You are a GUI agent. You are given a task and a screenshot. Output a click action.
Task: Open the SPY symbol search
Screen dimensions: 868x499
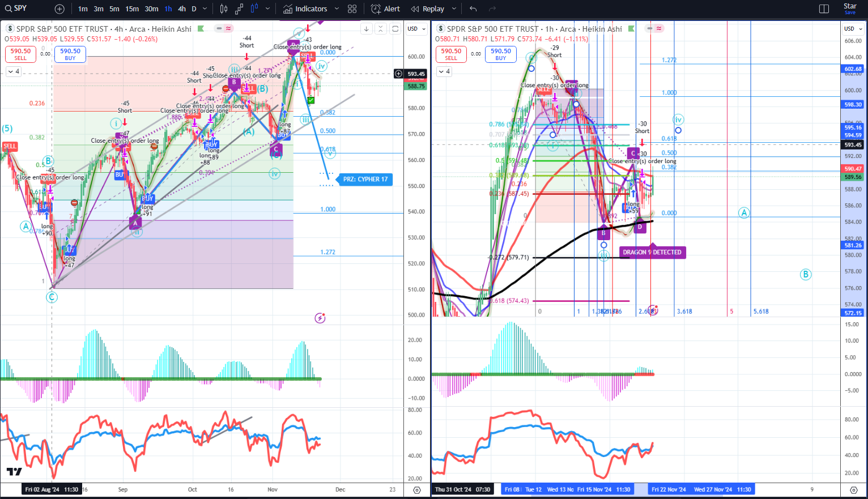pyautogui.click(x=15, y=8)
